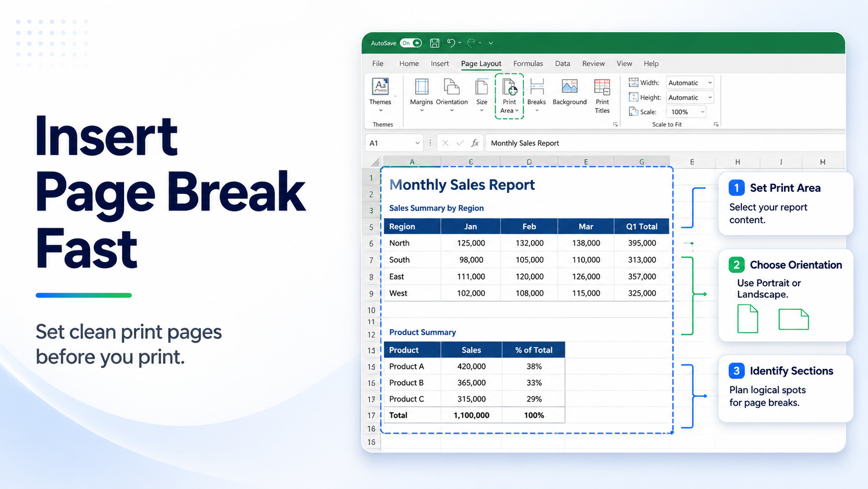Go to the Formulas tab
The image size is (868, 489).
pos(528,63)
